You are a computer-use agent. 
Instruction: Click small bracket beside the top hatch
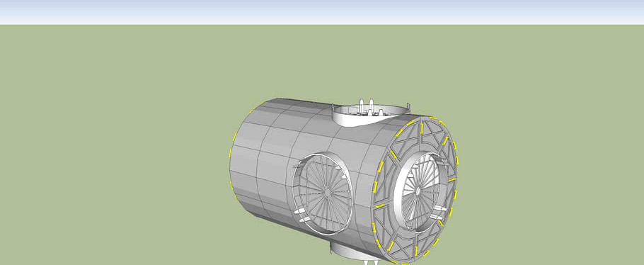(x=407, y=107)
